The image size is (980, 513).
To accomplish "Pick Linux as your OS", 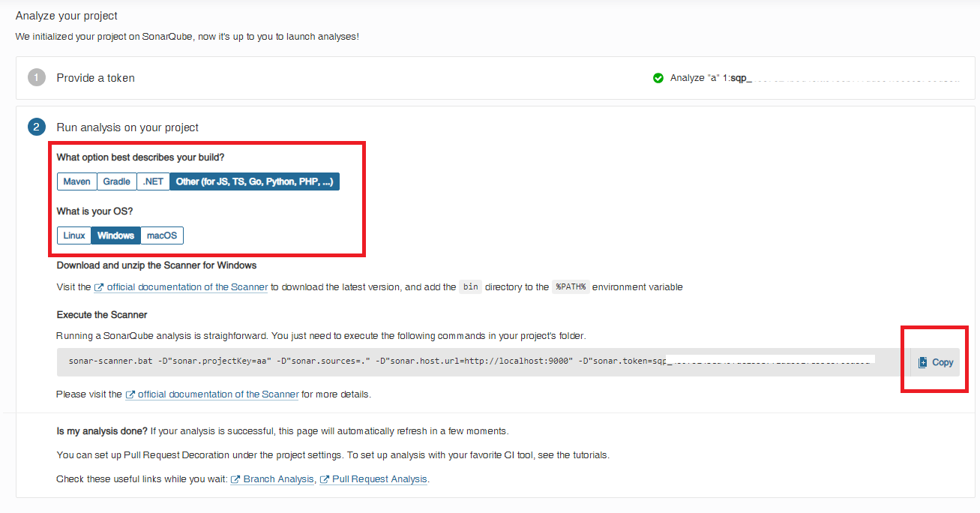I will (x=74, y=235).
